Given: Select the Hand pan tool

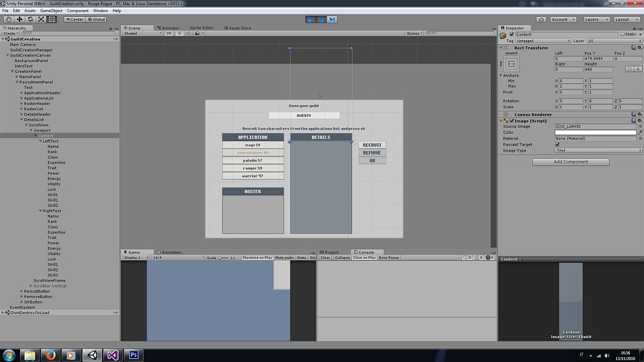Looking at the screenshot, I should coord(8,19).
